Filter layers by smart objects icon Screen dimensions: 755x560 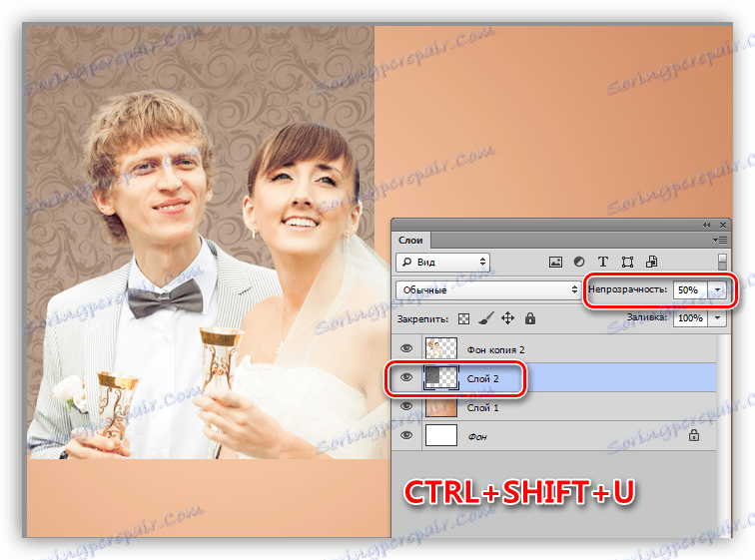651,262
